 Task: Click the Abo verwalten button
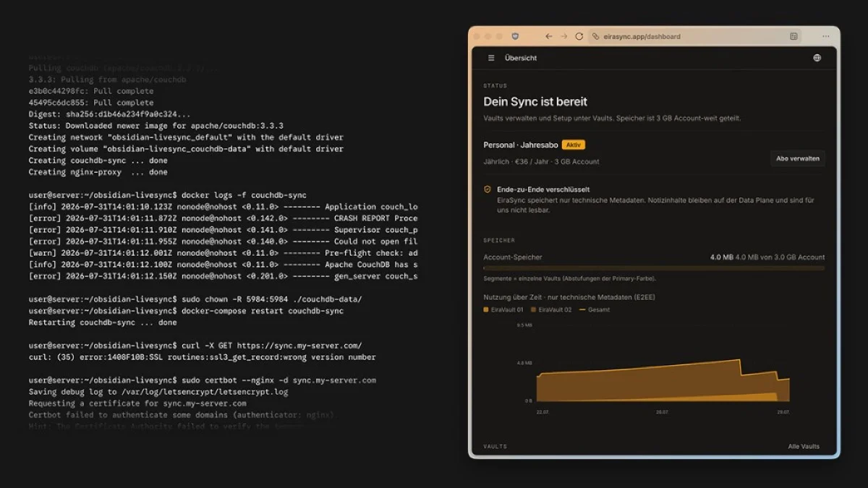(x=797, y=158)
